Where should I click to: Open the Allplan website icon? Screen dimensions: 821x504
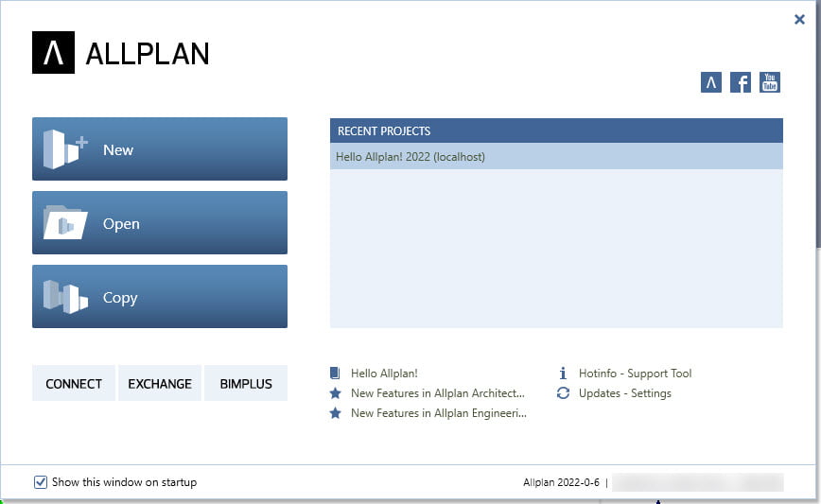[x=710, y=82]
